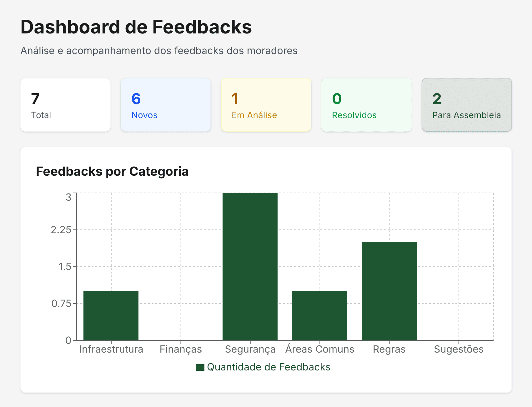Click the green legend color swatch
Screen dimensions: 532x407
pos(200,367)
